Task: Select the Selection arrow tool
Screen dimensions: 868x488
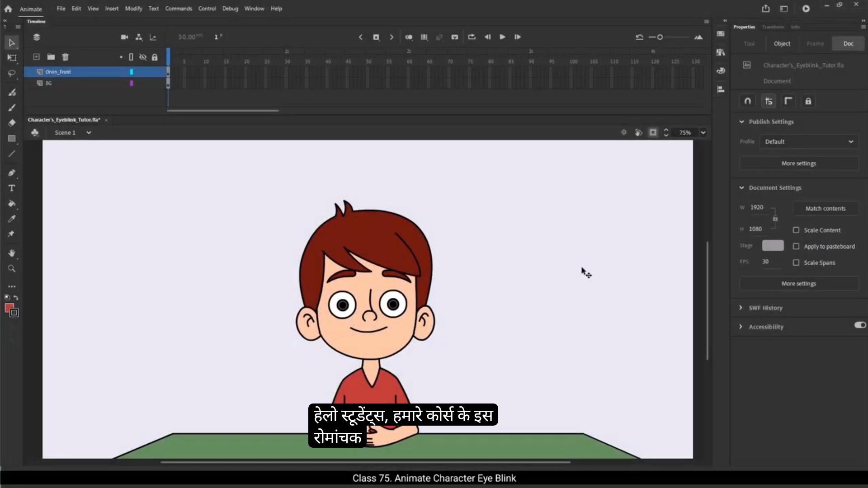Action: coord(12,43)
